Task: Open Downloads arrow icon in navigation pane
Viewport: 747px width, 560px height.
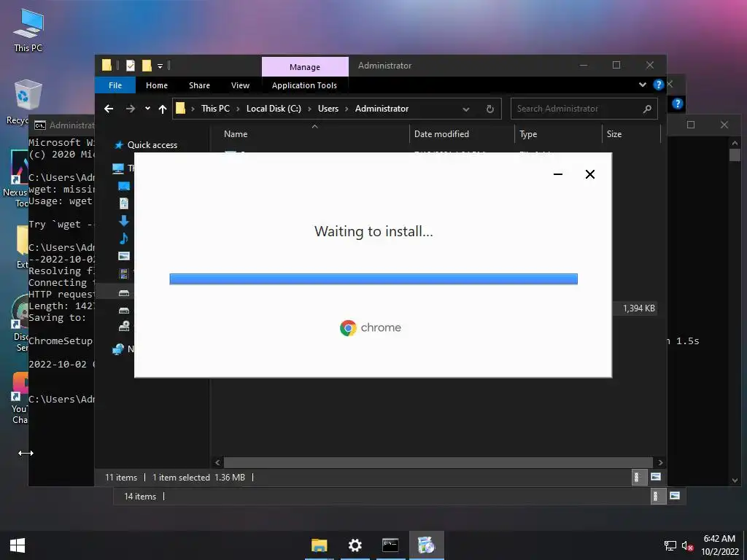Action: point(124,220)
